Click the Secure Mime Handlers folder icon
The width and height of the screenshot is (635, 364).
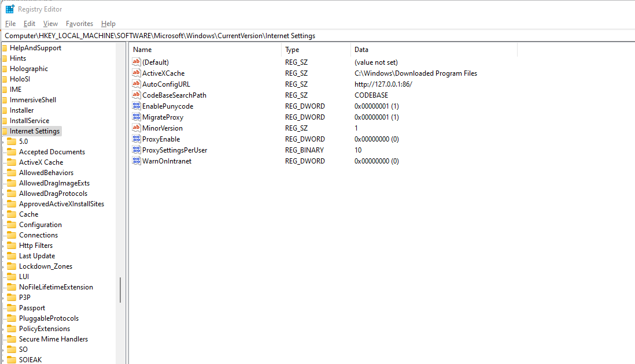pos(12,339)
